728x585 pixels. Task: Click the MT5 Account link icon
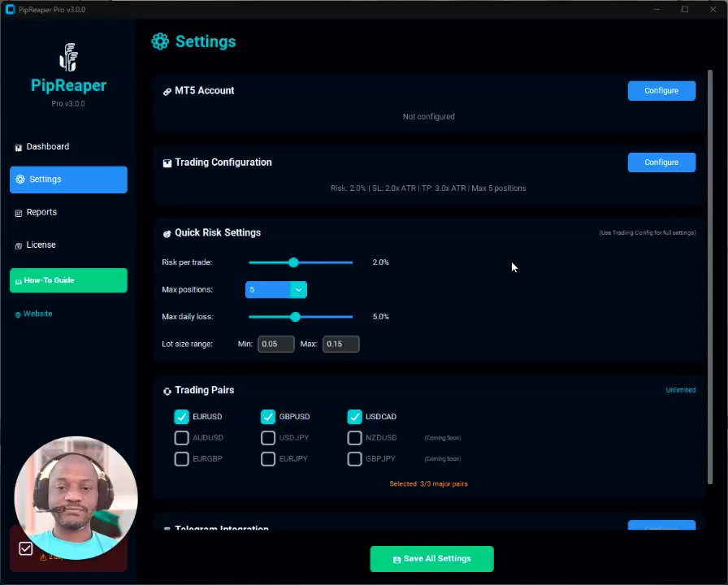(167, 92)
